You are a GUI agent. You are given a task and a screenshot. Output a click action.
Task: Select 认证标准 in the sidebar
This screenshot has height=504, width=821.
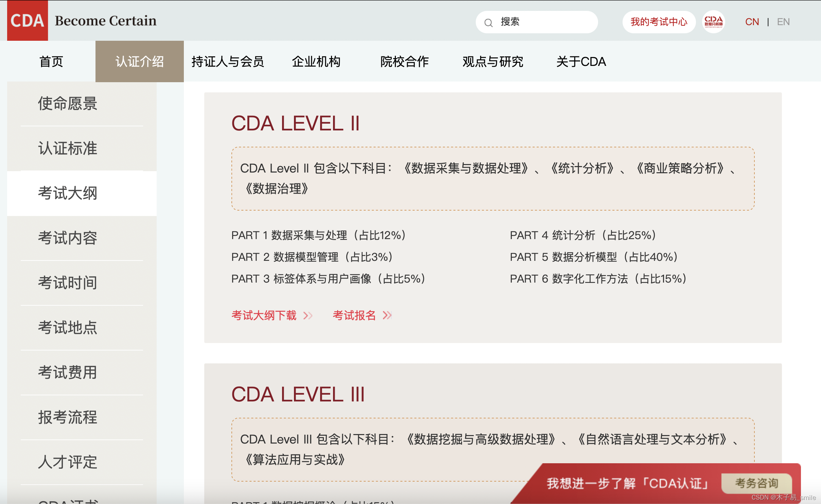[x=82, y=148]
